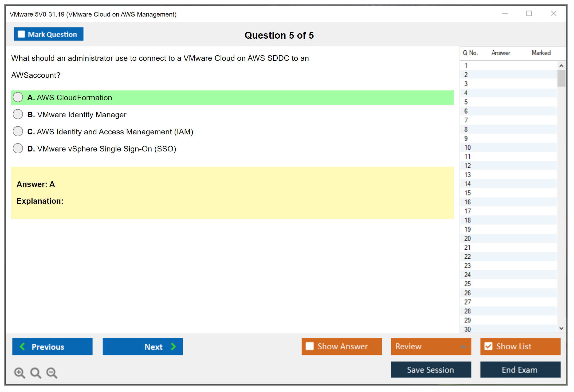
Task: Click the zoom out magnifier icon
Action: point(52,373)
